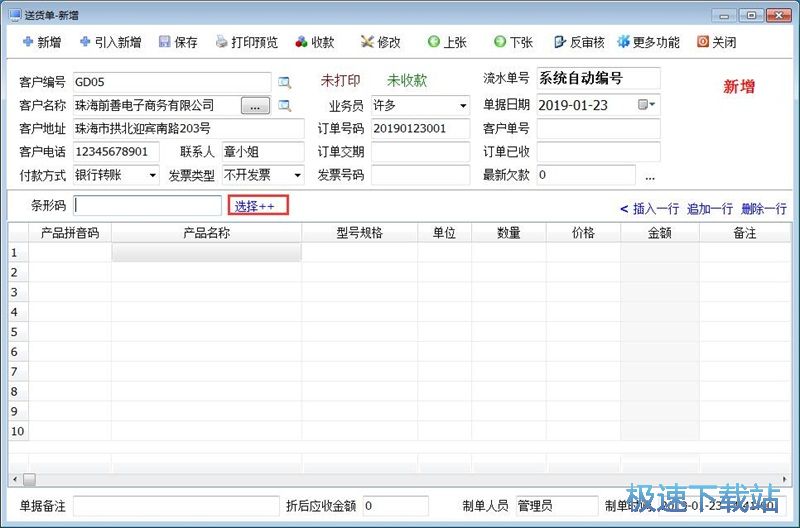Click the 产品拼音码 column header
Viewport: 800px width, 528px height.
coord(70,233)
